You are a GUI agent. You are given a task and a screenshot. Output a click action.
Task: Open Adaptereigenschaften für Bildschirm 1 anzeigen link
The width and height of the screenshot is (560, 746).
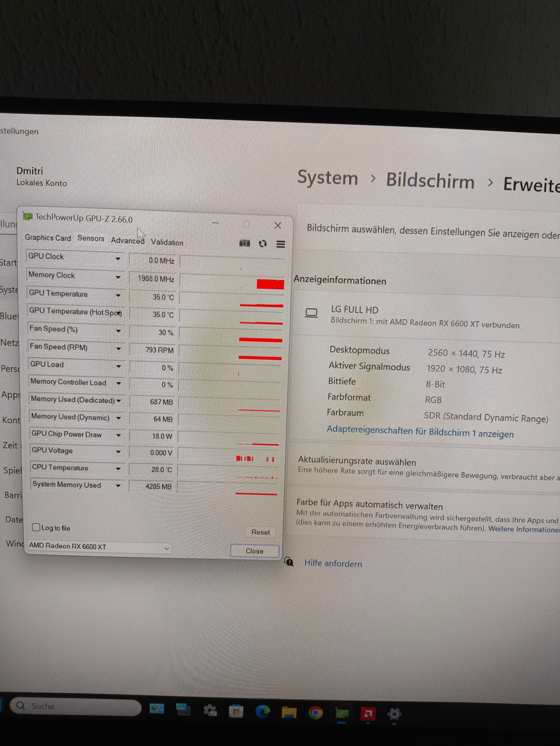(420, 432)
